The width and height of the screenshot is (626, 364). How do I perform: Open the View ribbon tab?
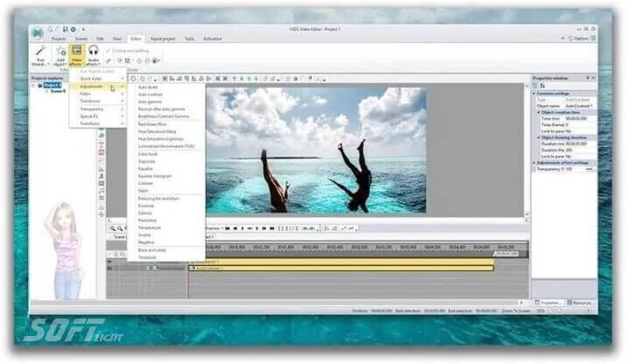click(117, 38)
